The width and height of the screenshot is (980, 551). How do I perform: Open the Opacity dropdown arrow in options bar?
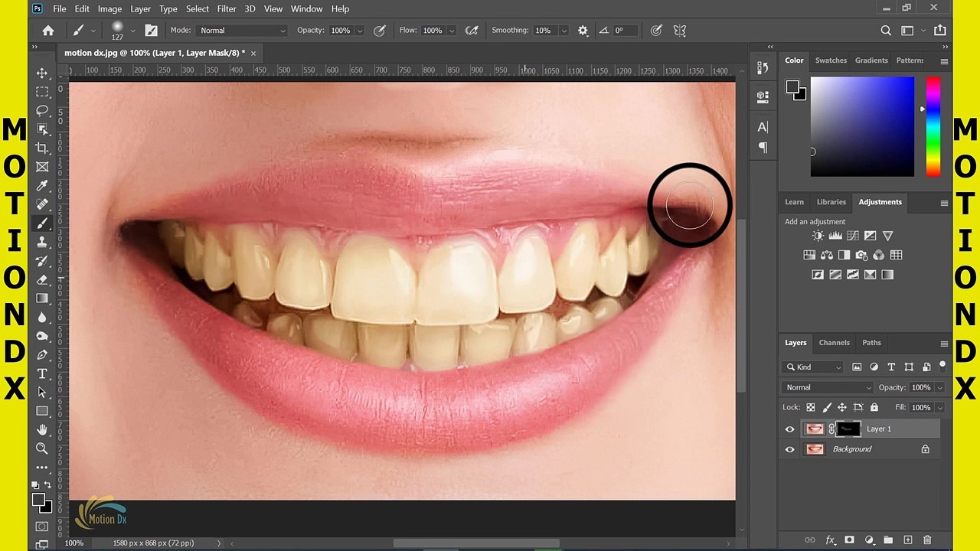359,31
